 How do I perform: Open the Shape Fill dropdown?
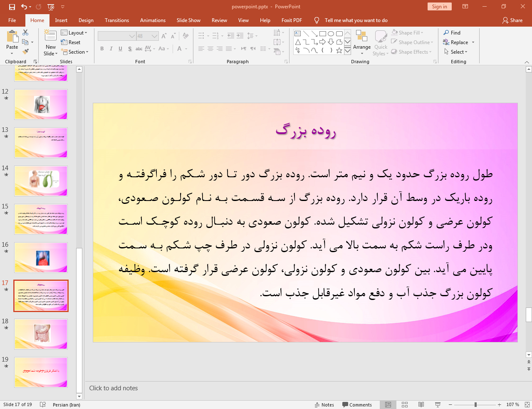point(408,32)
